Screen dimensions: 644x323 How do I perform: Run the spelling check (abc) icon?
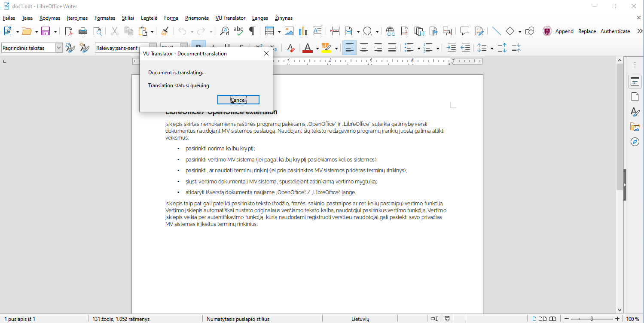238,31
